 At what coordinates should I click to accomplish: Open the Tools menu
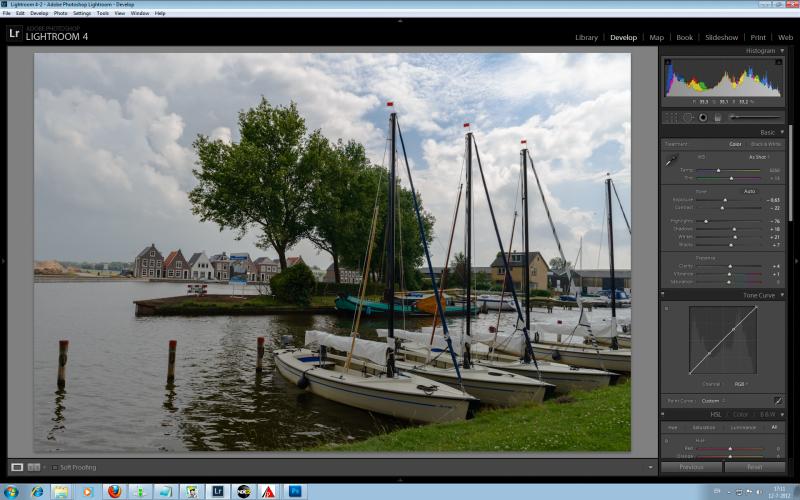tap(103, 13)
